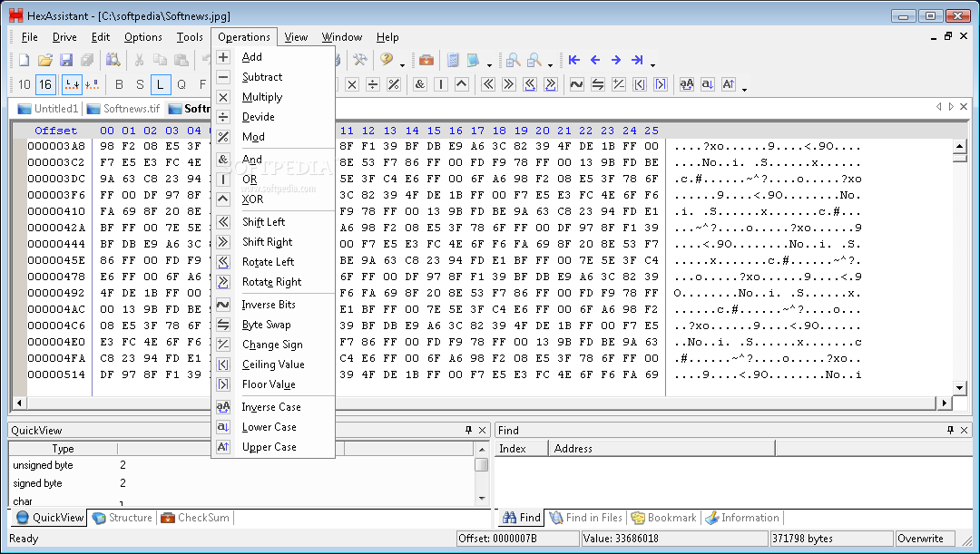Select Change Sign menu entry
980x554 pixels.
274,345
